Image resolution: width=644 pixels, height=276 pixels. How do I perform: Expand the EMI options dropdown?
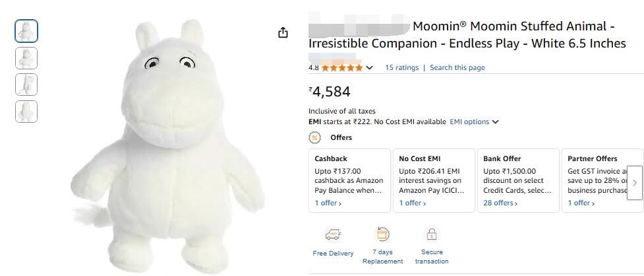pos(474,121)
